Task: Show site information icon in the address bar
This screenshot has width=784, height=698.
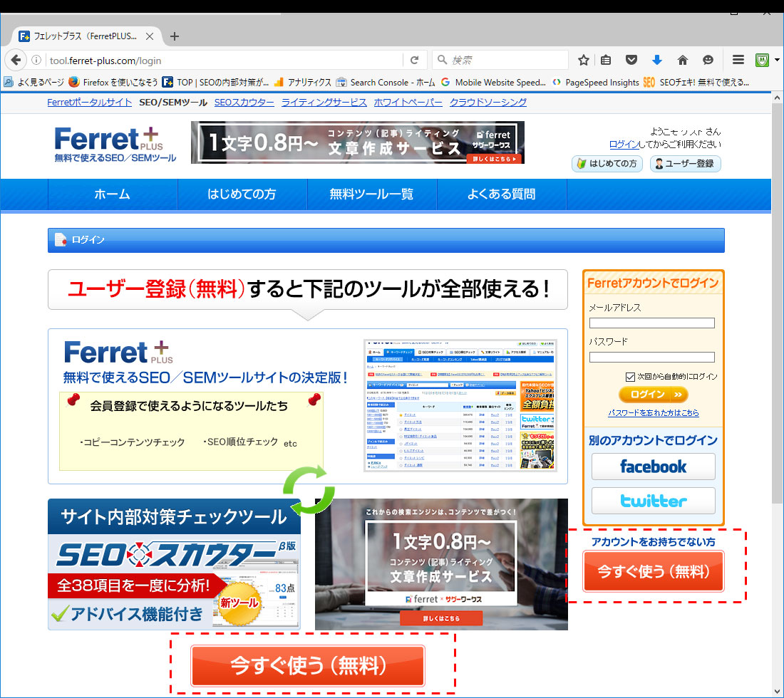Action: [x=36, y=61]
